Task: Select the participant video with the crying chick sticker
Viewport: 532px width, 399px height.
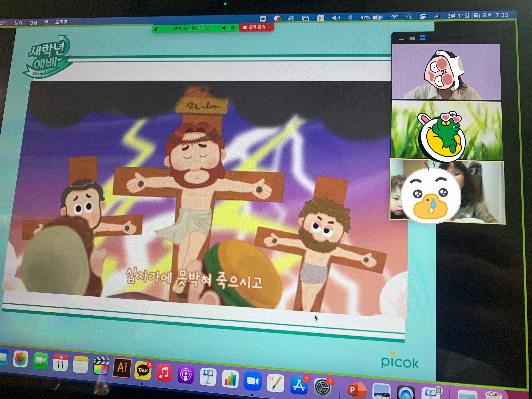Action: [x=447, y=192]
